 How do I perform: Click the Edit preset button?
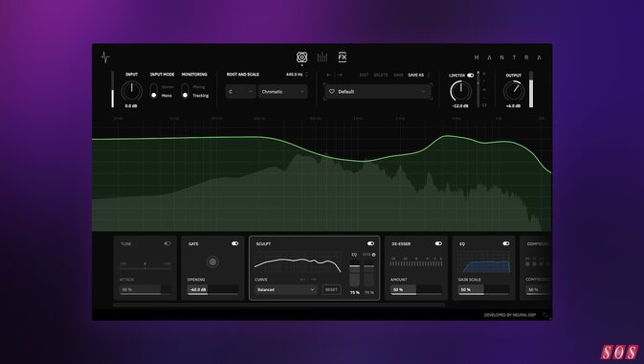pyautogui.click(x=364, y=75)
